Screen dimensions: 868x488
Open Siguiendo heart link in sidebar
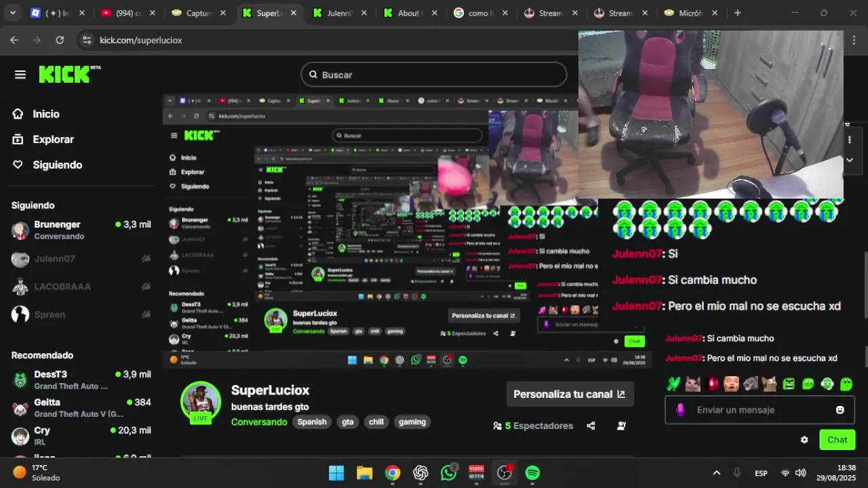[47, 165]
